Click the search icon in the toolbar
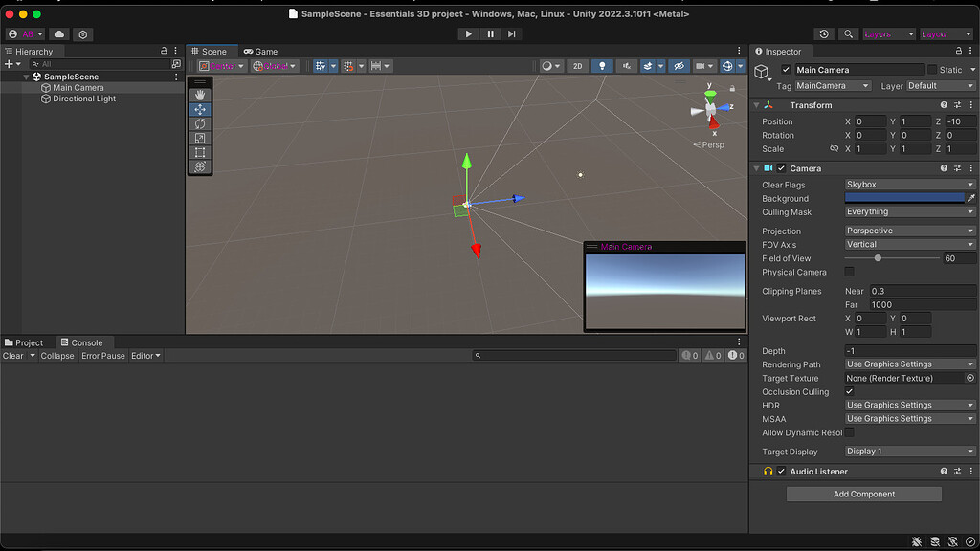 [848, 33]
